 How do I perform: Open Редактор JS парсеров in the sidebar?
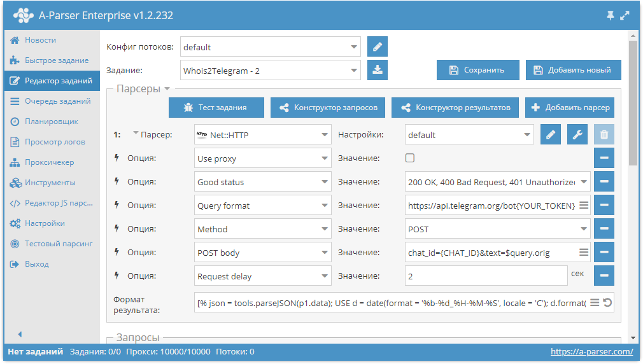52,203
